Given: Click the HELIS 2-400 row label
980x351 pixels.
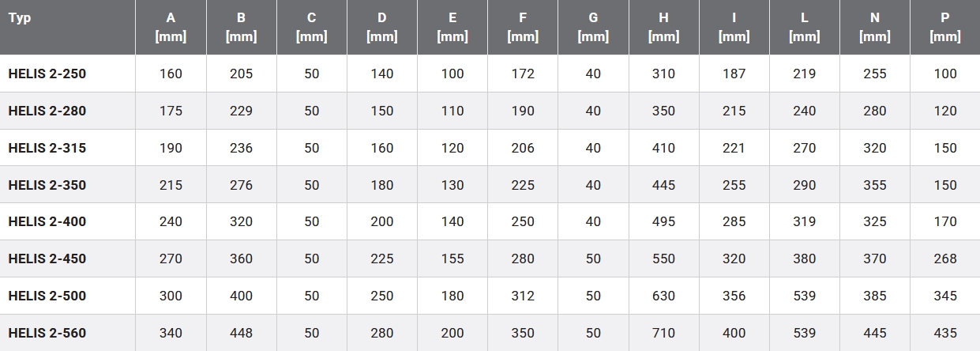Looking at the screenshot, I should point(47,222).
